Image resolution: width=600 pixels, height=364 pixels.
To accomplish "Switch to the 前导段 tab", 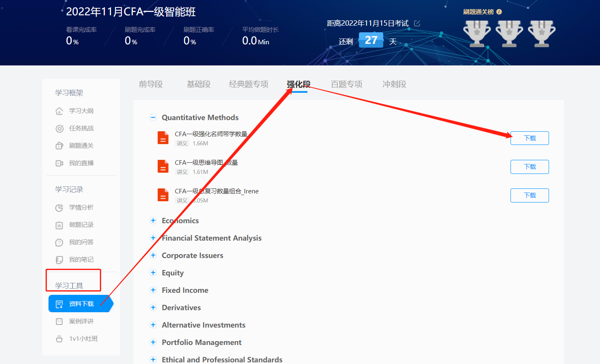I will tap(151, 84).
